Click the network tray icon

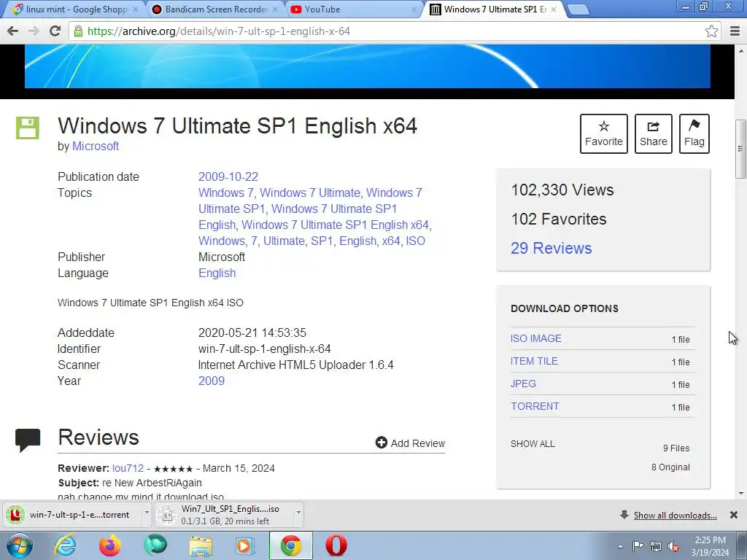click(656, 546)
